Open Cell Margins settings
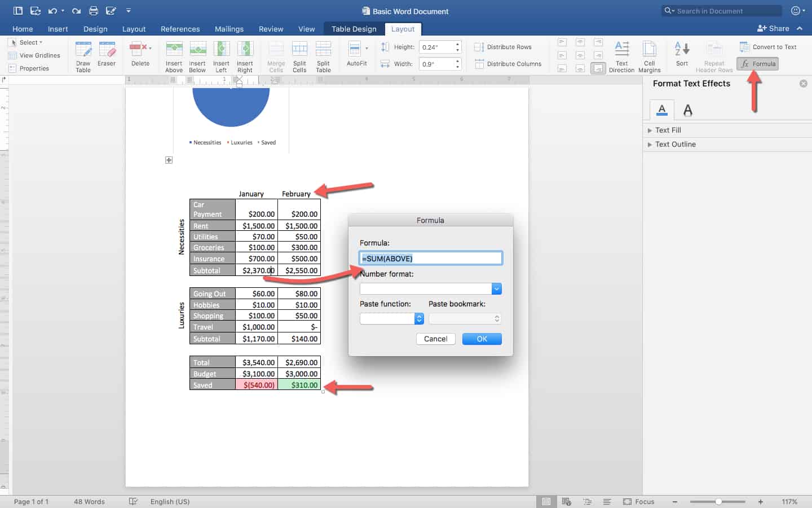 click(649, 56)
